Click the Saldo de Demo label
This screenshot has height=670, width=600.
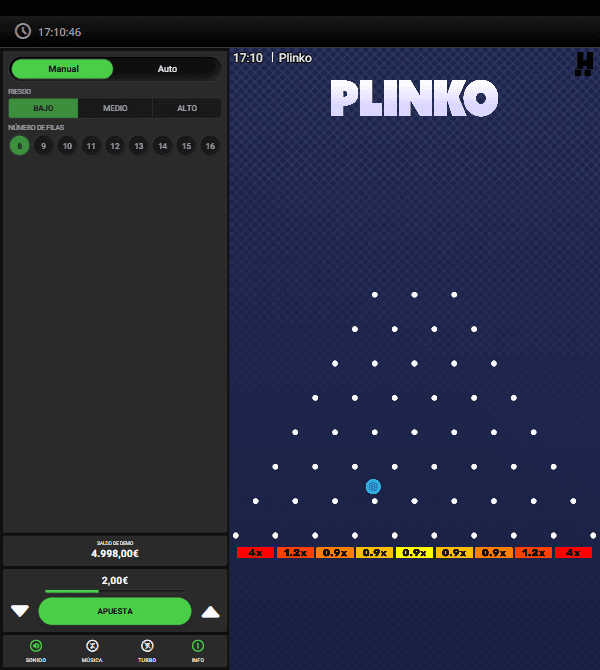tap(115, 543)
